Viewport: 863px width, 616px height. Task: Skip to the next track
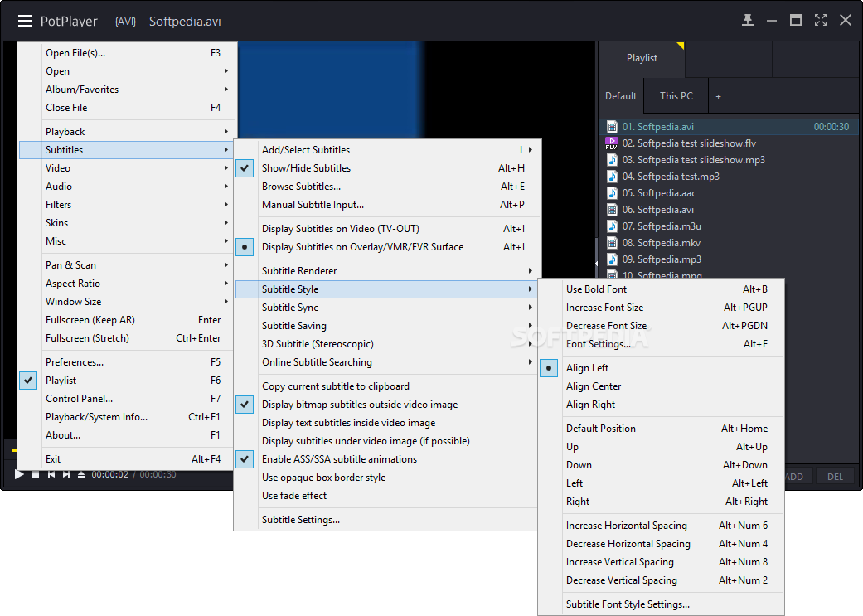66,474
